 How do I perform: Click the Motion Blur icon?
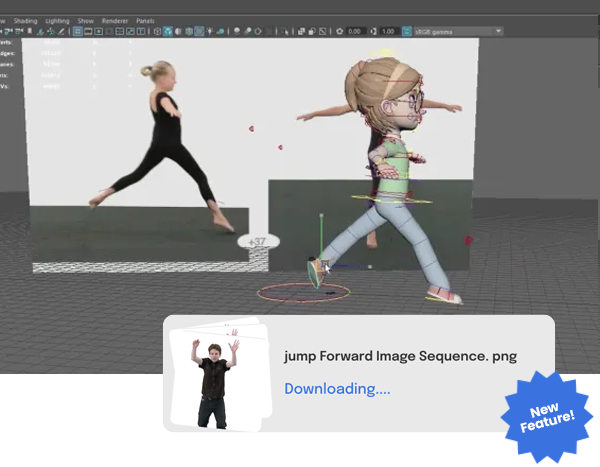point(248,31)
